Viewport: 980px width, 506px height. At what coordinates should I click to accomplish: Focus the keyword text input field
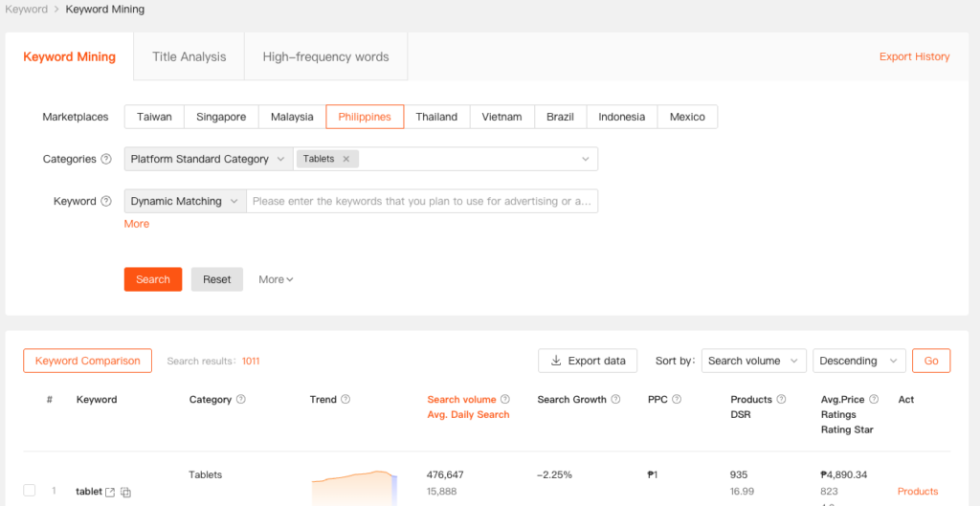(422, 201)
